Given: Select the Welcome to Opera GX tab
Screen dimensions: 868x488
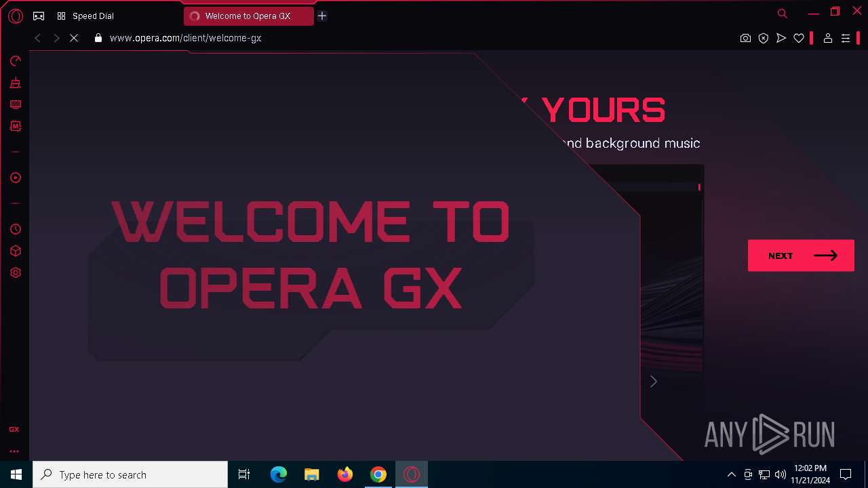Looking at the screenshot, I should pyautogui.click(x=248, y=16).
